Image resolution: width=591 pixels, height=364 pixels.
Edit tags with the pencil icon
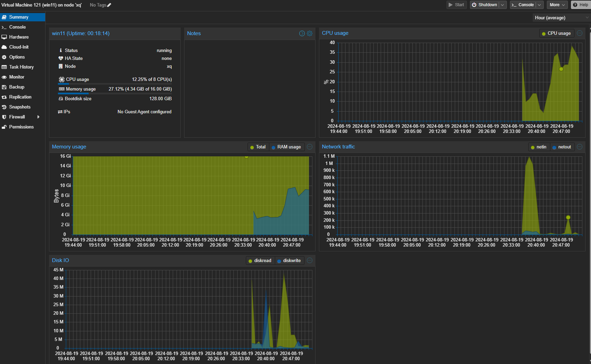click(x=109, y=5)
